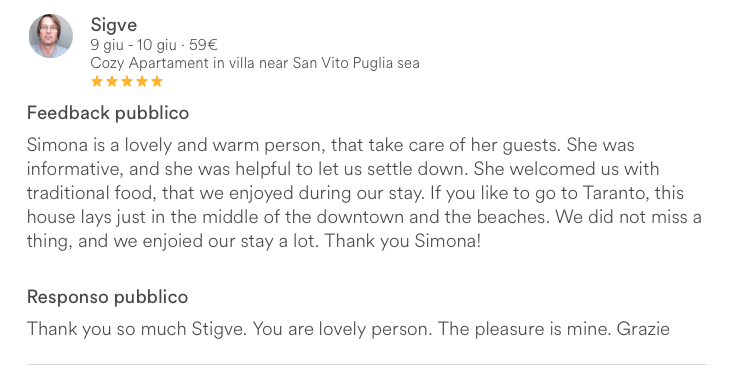Click the fifth orange rating star
Image resolution: width=738 pixels, height=367 pixels.
click(157, 81)
